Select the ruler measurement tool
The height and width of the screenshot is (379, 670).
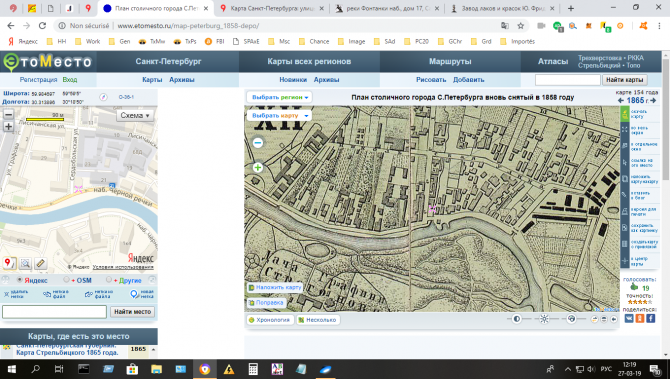[41, 263]
